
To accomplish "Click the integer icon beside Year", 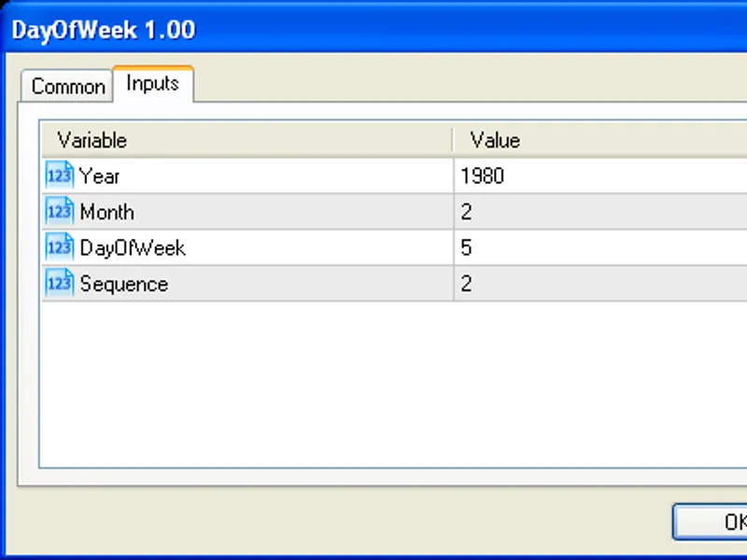I will coord(60,175).
